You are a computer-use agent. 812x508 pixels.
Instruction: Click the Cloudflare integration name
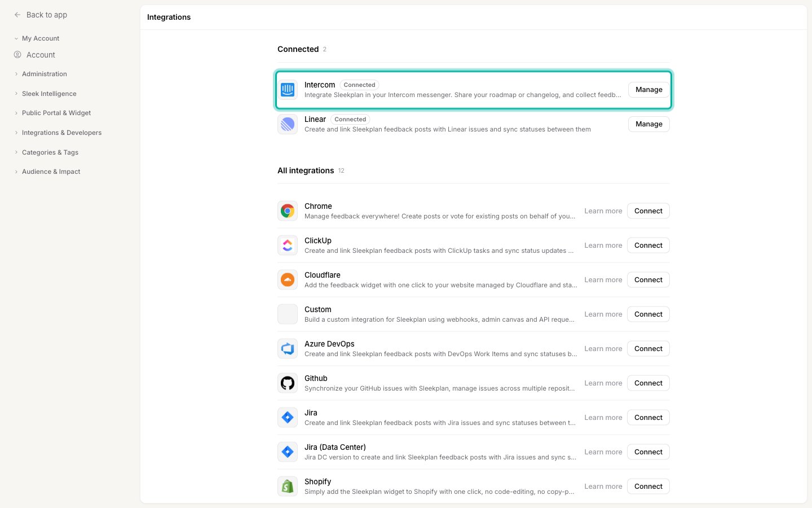coord(323,275)
